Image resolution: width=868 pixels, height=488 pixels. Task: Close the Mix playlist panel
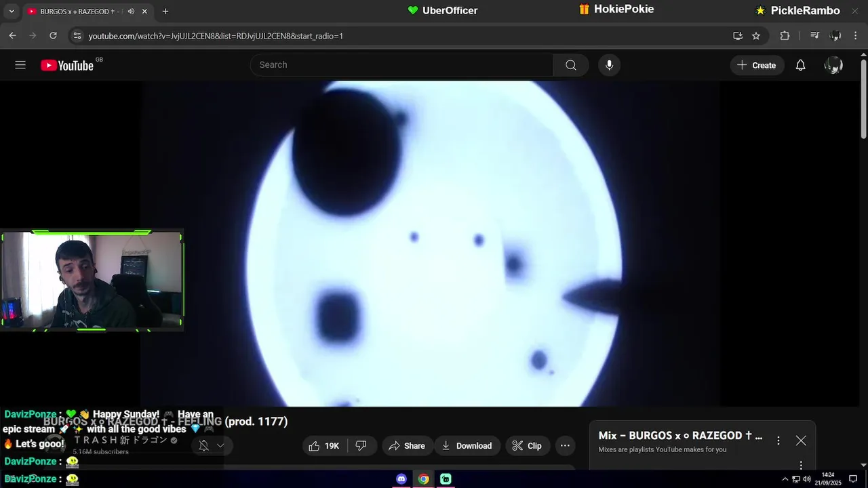pyautogui.click(x=801, y=441)
